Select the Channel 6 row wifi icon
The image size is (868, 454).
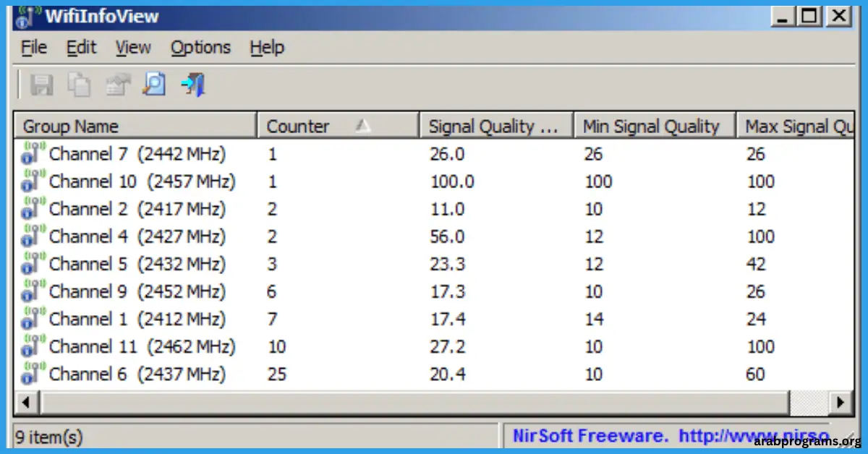(33, 374)
